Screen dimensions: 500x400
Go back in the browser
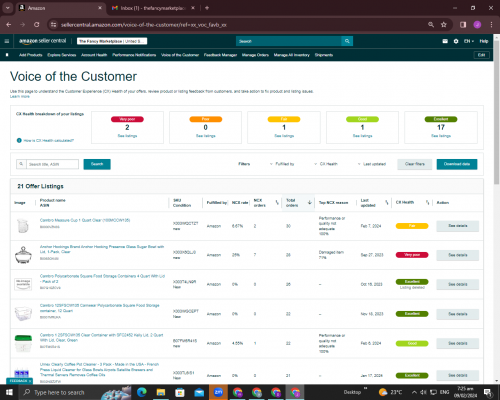coord(9,25)
